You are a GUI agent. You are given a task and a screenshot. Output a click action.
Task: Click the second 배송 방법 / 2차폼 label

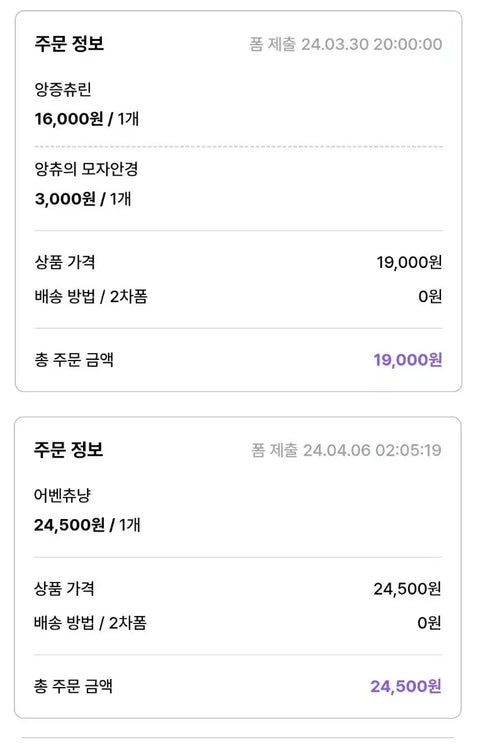(x=90, y=623)
